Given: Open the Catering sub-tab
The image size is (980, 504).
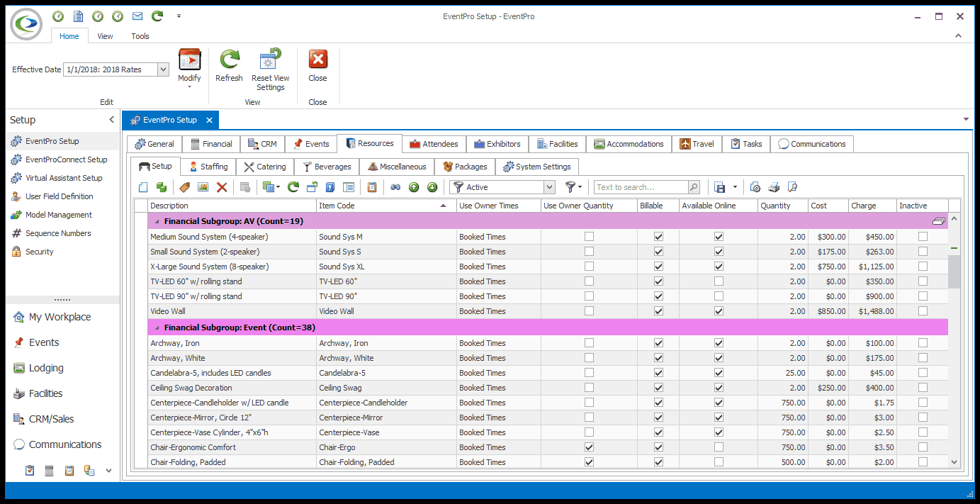Looking at the screenshot, I should click(x=265, y=167).
